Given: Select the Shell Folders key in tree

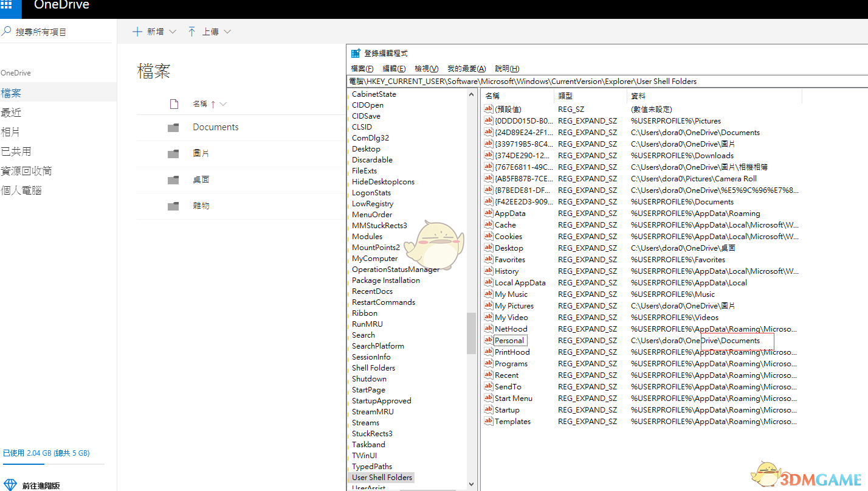Looking at the screenshot, I should (x=373, y=368).
